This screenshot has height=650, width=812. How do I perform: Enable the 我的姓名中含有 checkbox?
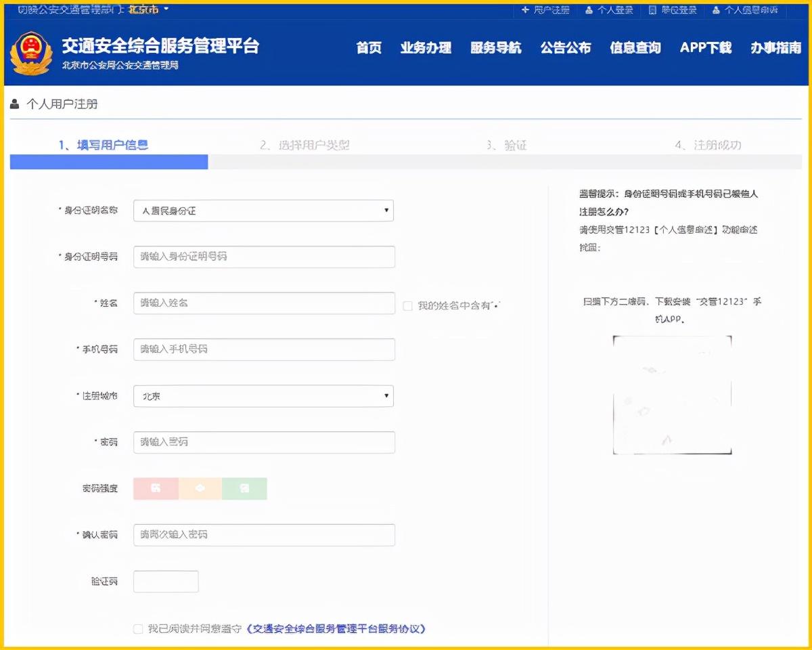coord(407,306)
